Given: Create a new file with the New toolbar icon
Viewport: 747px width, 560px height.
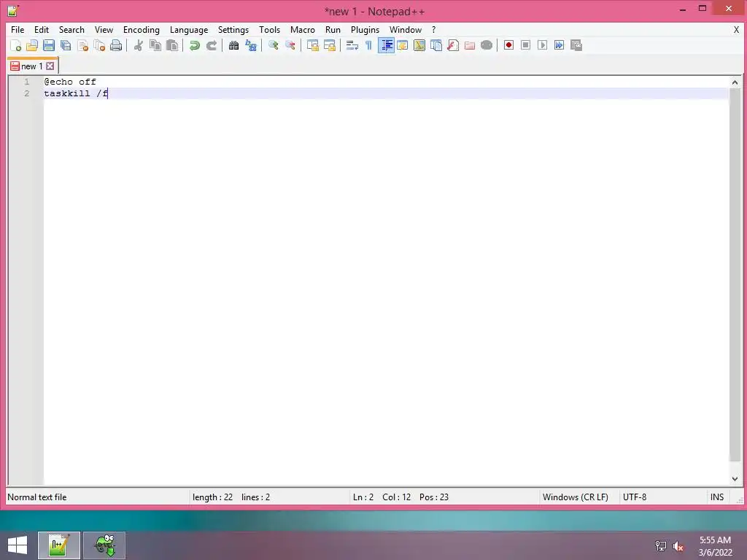Looking at the screenshot, I should coord(16,45).
